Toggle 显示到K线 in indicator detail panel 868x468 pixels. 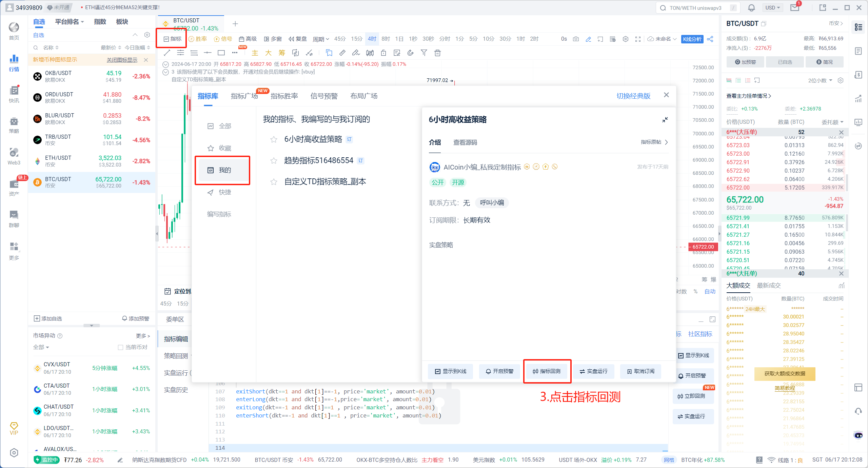tap(451, 371)
